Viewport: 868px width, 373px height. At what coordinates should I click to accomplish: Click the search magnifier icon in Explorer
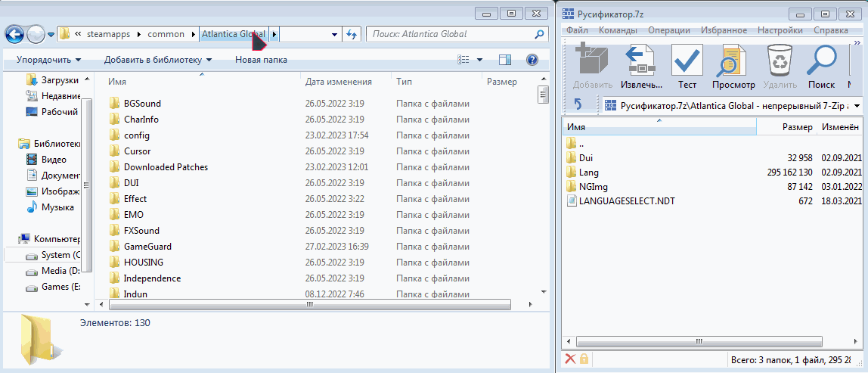pos(540,34)
